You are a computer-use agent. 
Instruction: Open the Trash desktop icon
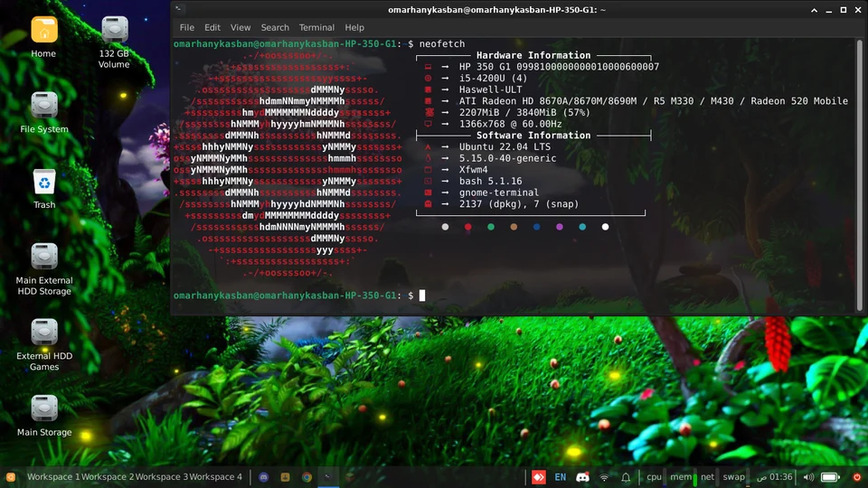click(43, 182)
